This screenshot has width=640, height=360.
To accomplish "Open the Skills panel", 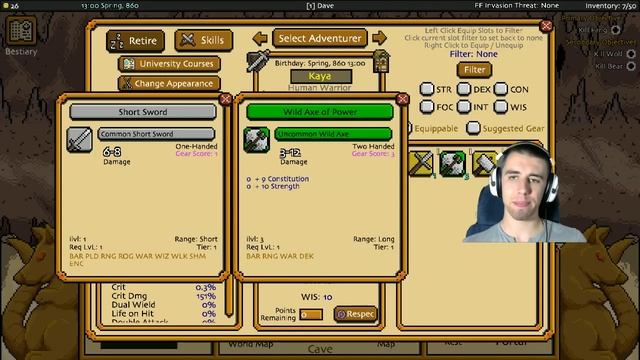I will pyautogui.click(x=204, y=40).
